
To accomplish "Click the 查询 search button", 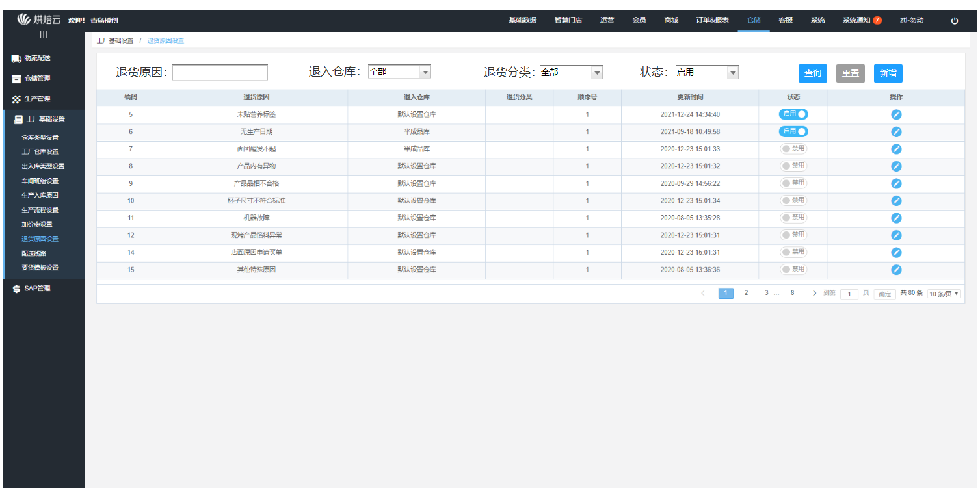I will click(813, 73).
